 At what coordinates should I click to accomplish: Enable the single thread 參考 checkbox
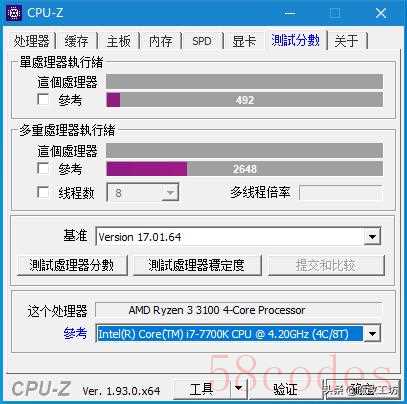pos(43,99)
